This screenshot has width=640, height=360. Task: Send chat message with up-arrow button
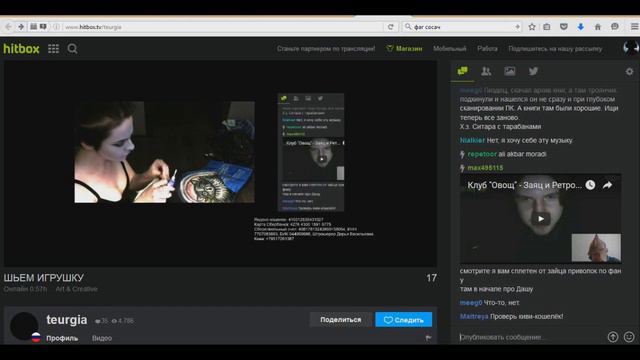tap(613, 337)
